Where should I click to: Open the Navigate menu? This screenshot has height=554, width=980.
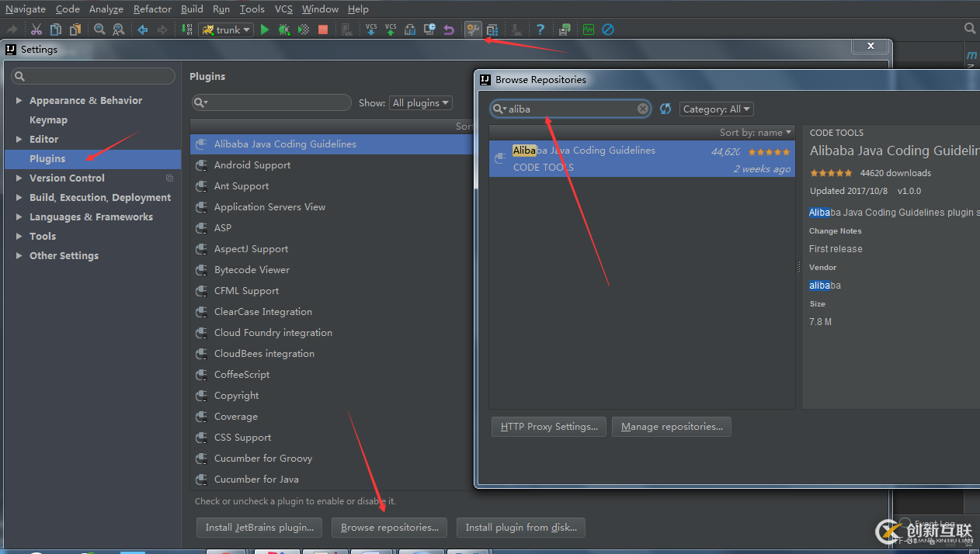(x=26, y=9)
